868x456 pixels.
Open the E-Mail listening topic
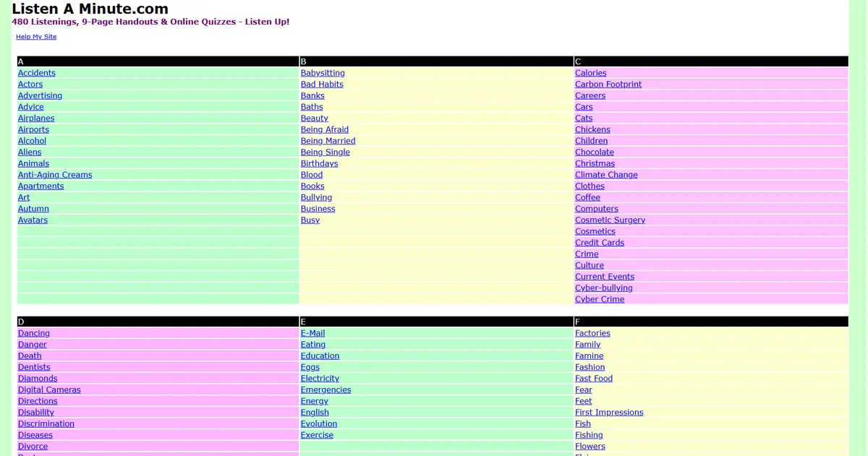[312, 334]
